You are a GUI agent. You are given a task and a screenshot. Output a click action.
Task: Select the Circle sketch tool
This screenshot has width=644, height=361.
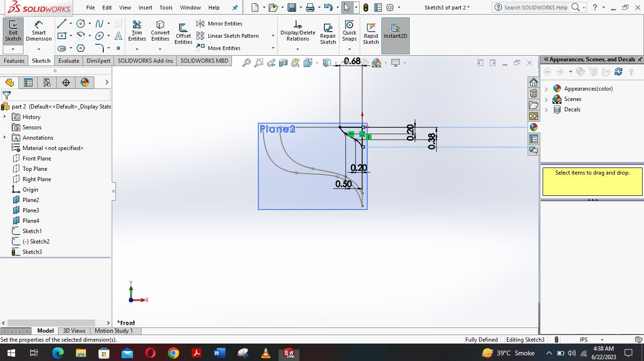81,24
